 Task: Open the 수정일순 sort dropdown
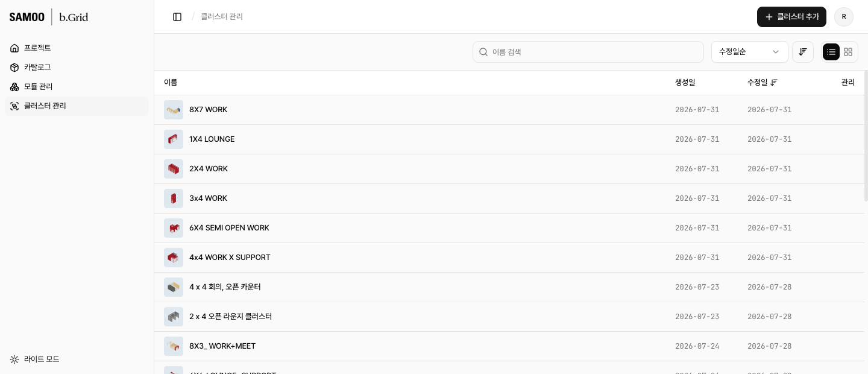click(x=750, y=52)
